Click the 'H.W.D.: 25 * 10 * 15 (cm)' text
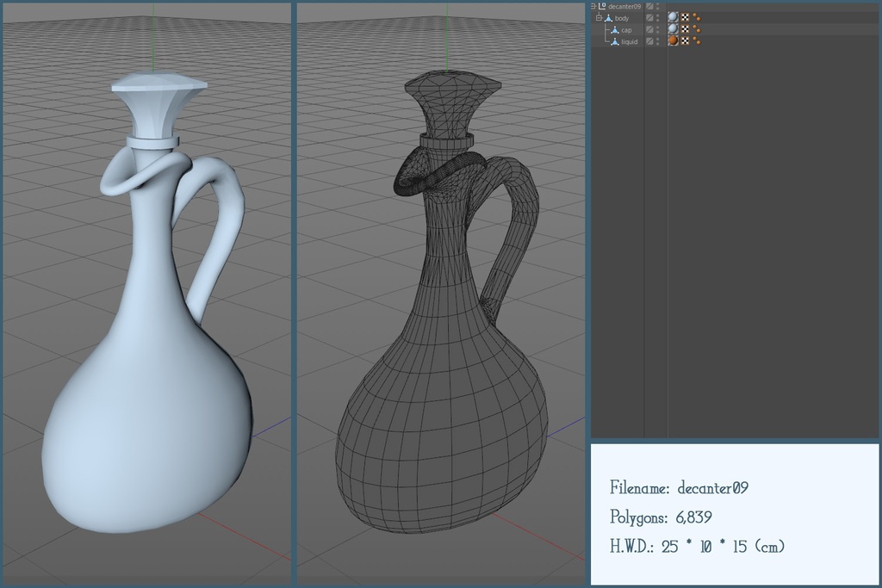882x588 pixels. click(697, 546)
